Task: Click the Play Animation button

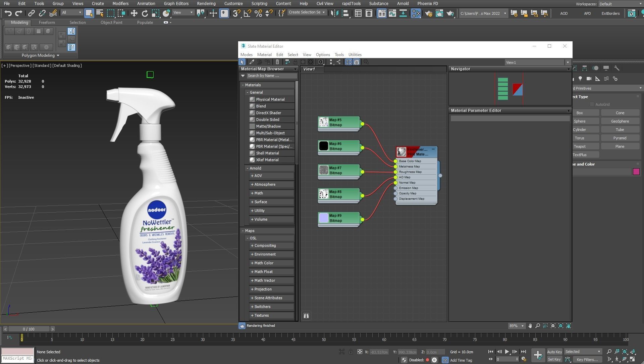Action: [x=507, y=352]
